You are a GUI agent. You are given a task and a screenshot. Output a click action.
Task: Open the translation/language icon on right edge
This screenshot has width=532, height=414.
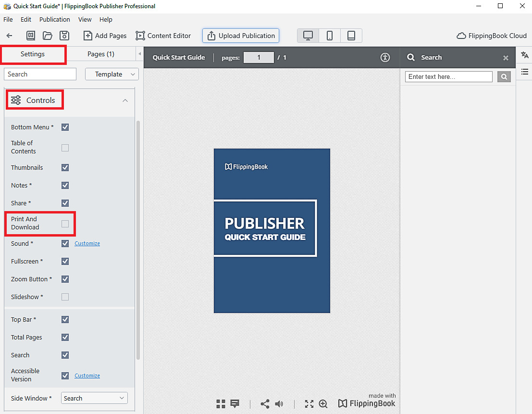click(x=524, y=55)
